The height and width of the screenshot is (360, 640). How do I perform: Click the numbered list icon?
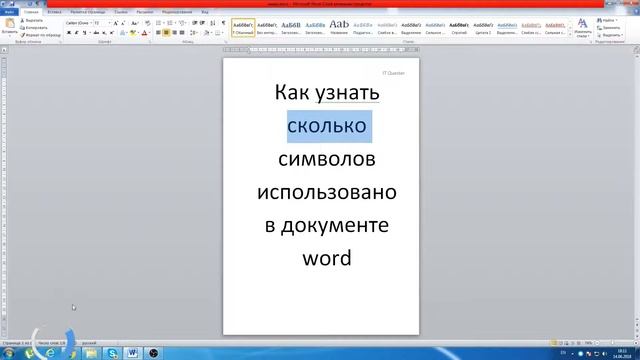pyautogui.click(x=170, y=23)
